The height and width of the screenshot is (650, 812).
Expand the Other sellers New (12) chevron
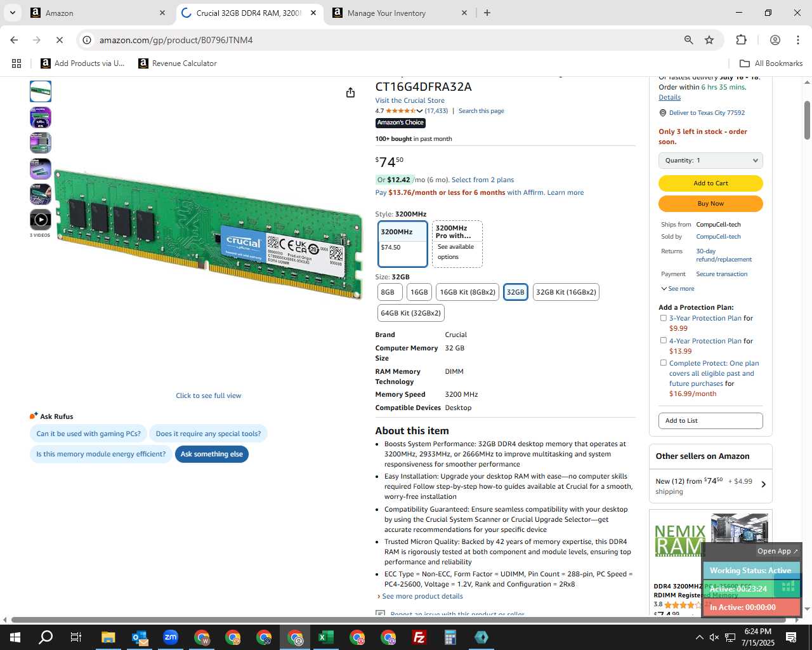[763, 484]
